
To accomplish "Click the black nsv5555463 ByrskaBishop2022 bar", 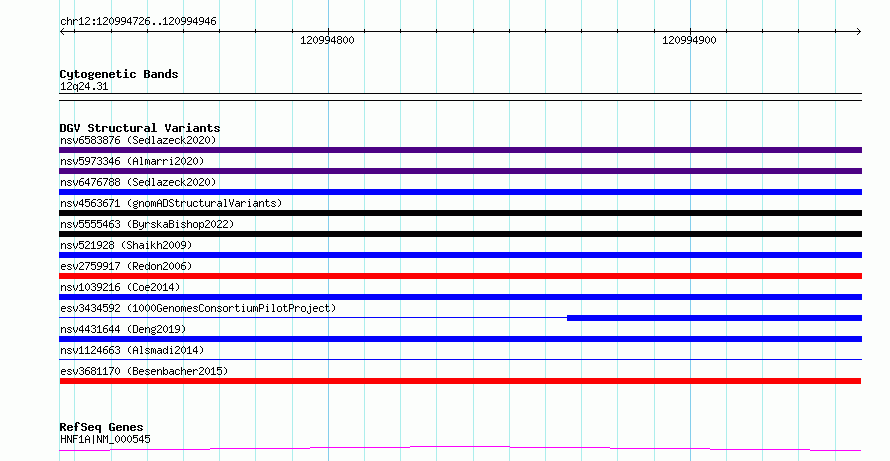I will 460,234.
